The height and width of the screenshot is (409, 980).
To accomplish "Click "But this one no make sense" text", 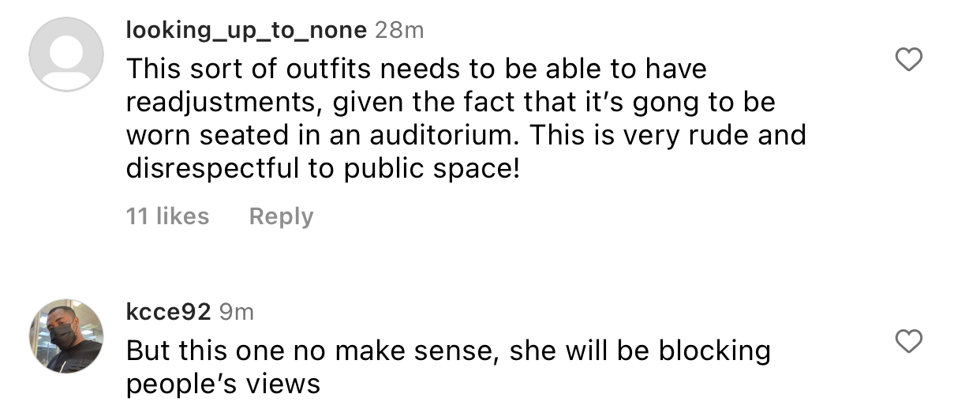I will click(x=310, y=351).
